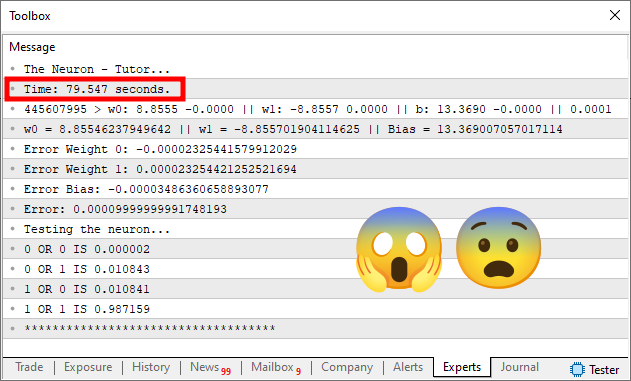Select the 'Error: 0.0000999999991748193' line

316,209
